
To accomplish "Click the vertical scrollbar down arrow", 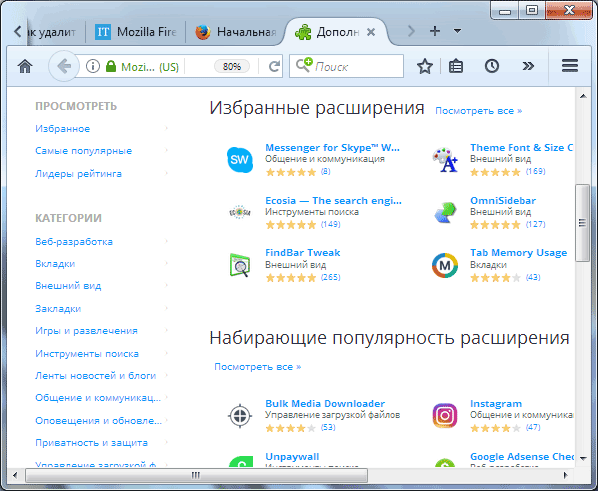I will [583, 458].
